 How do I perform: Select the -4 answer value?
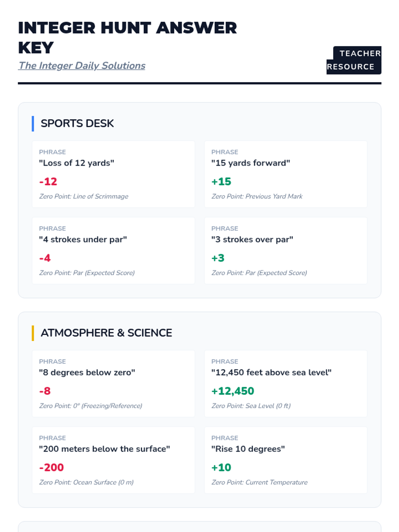pyautogui.click(x=45, y=258)
